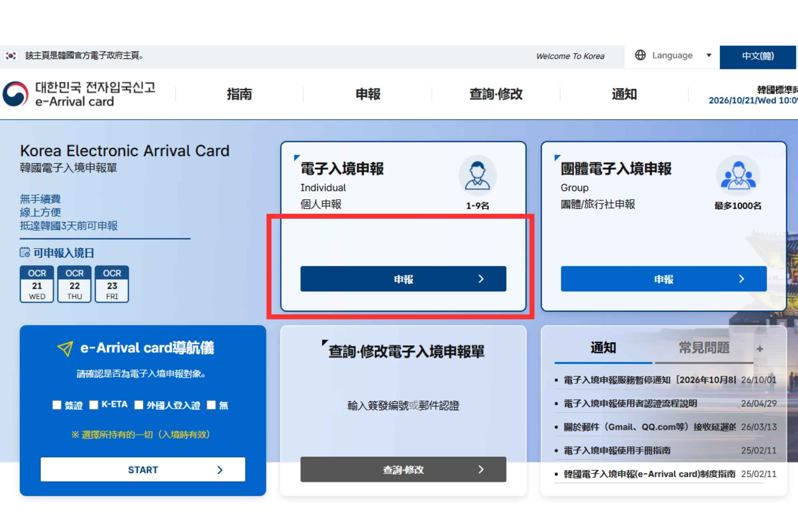Click the plus icon next to 常見問題
Viewport: 798px width, 532px height.
coord(760,349)
